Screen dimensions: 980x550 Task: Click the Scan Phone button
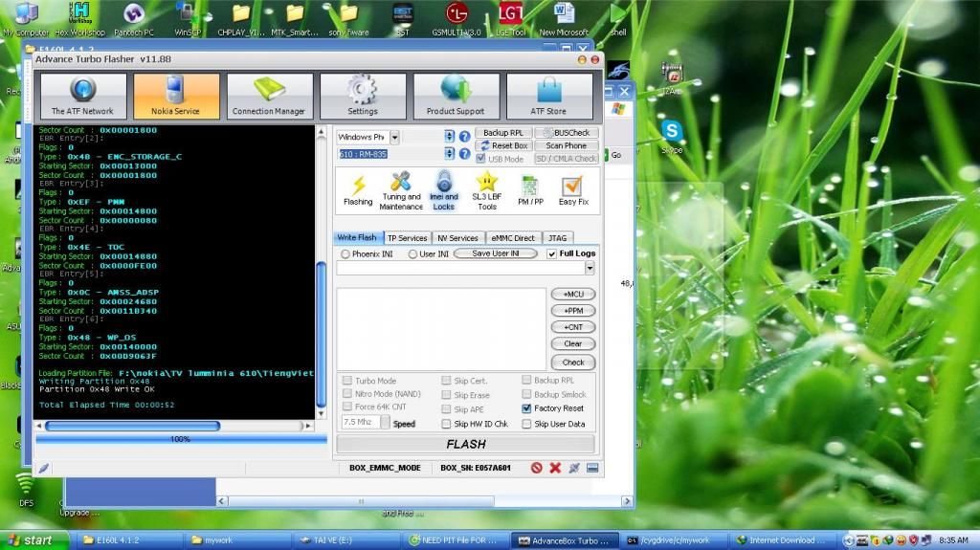(567, 145)
